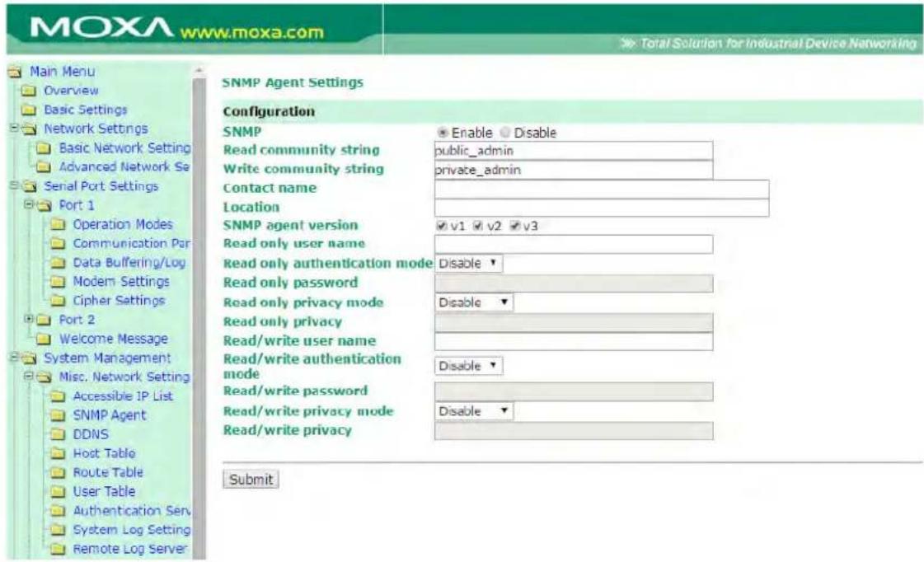The width and height of the screenshot is (924, 562).
Task: Click the Read/write user name field
Action: 574,342
